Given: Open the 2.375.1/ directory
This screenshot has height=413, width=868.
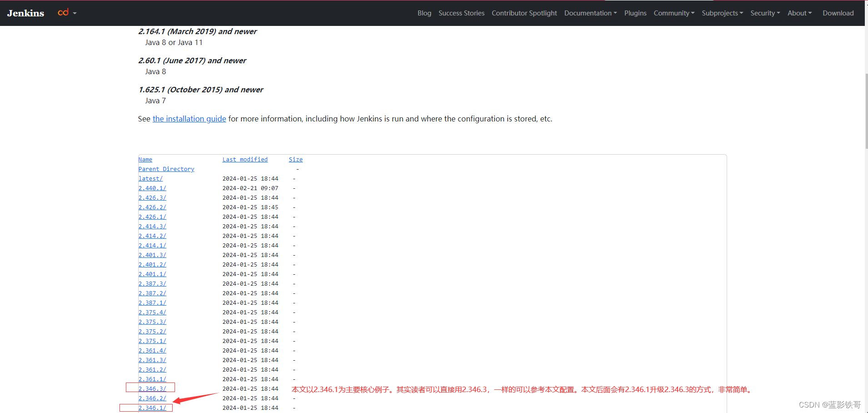Looking at the screenshot, I should (x=152, y=341).
